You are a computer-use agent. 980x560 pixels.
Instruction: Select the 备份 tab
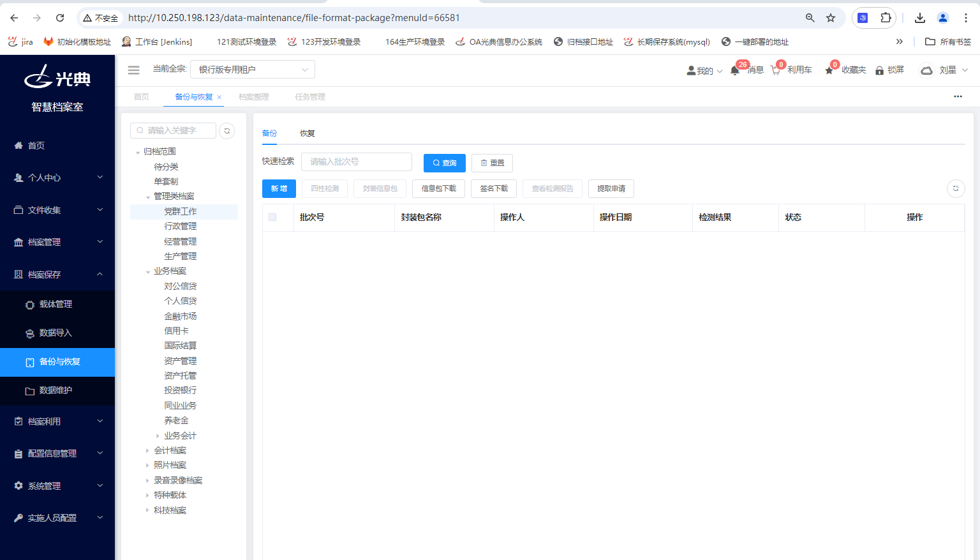[x=270, y=133]
